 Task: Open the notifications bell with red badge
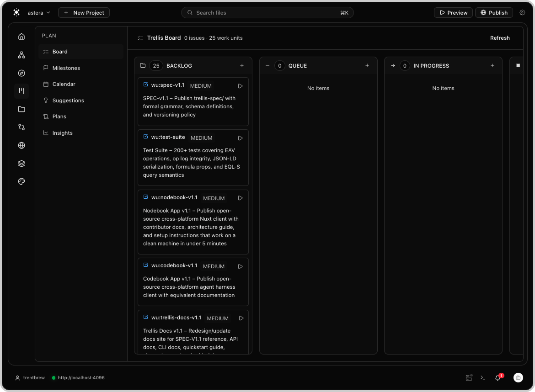(498, 377)
